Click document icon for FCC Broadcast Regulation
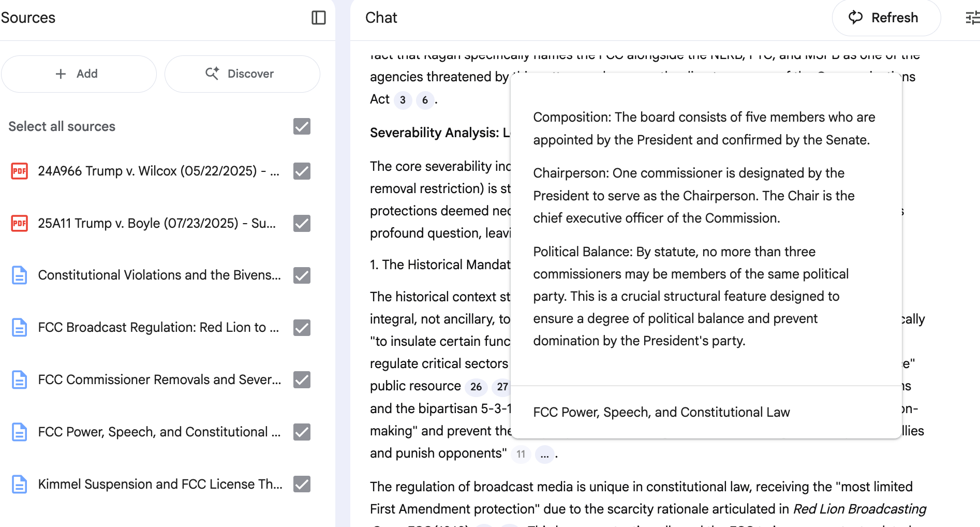The width and height of the screenshot is (980, 527). 20,328
